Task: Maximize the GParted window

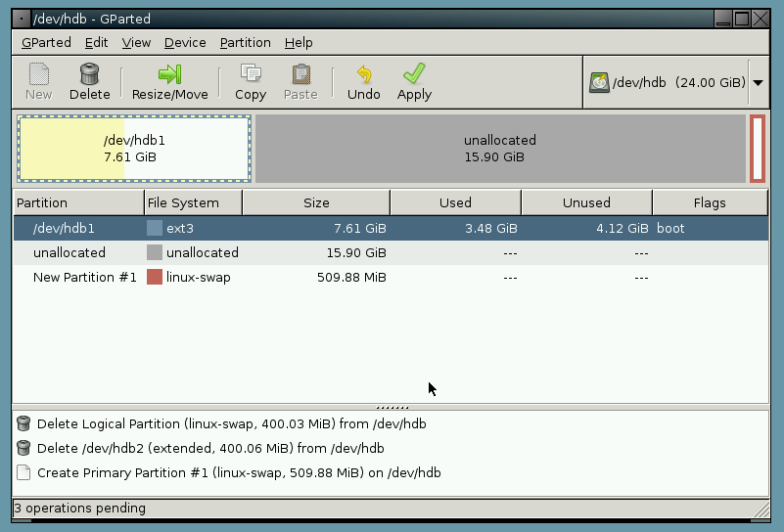Action: (x=742, y=19)
